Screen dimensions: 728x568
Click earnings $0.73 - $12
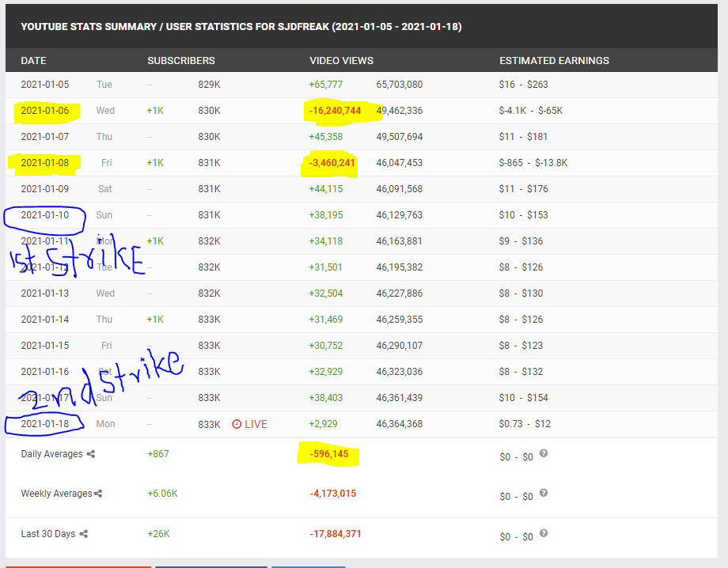coord(525,424)
